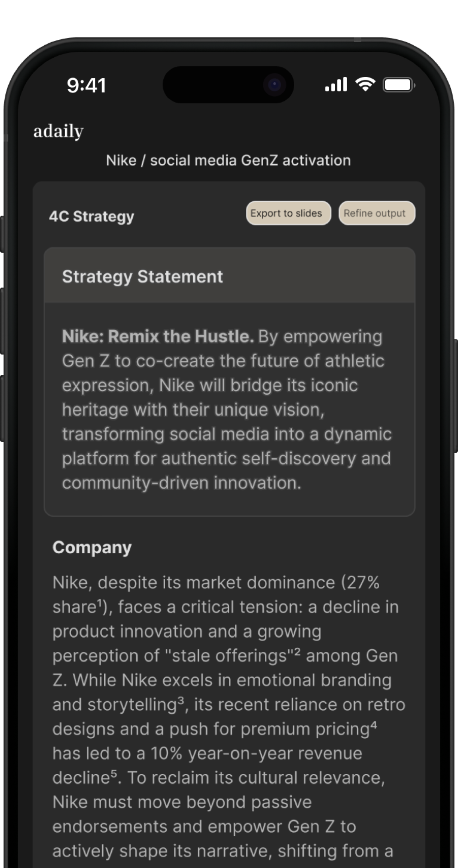The height and width of the screenshot is (868, 458).
Task: Click the bold "Nike: Remix the Hustle." text
Action: pyautogui.click(x=158, y=337)
